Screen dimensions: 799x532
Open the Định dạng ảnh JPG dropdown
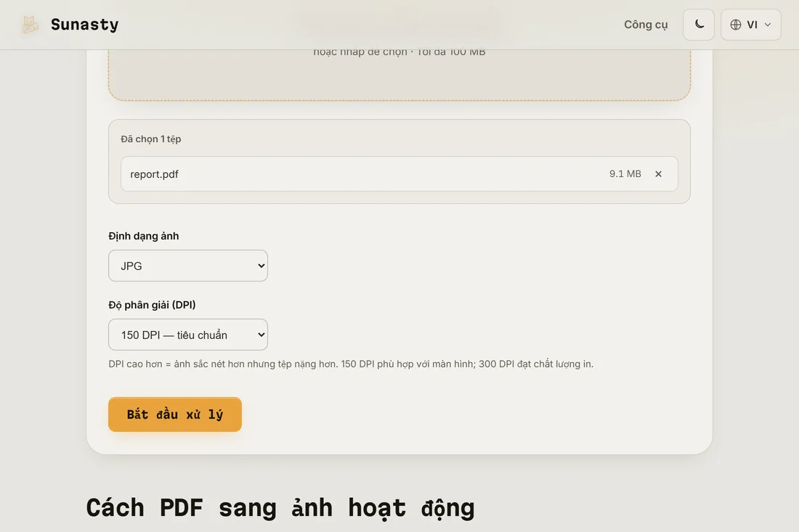click(188, 266)
